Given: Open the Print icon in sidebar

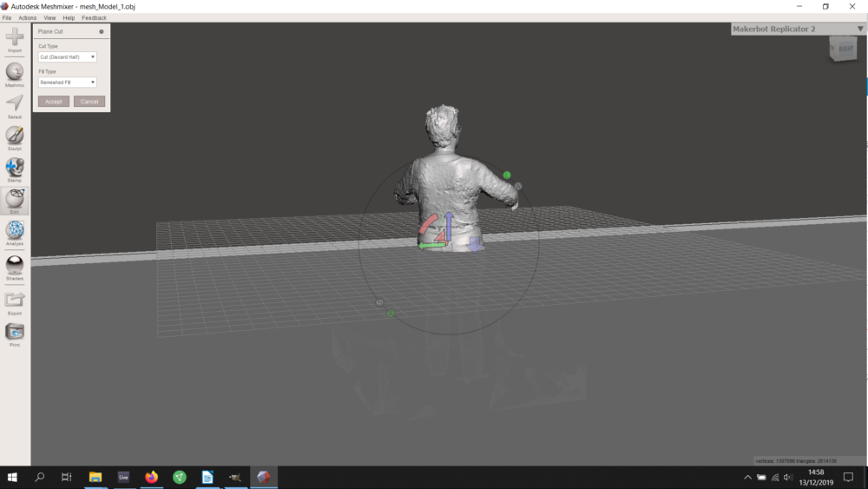Looking at the screenshot, I should (x=15, y=334).
